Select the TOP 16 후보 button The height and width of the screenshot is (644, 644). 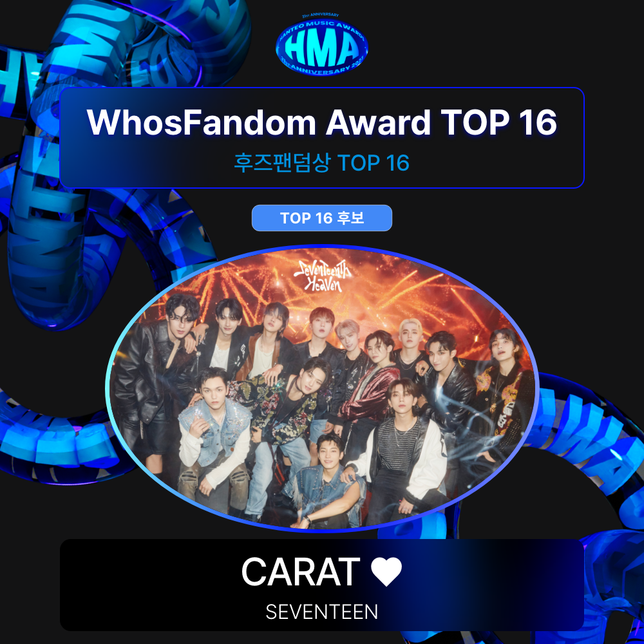tap(321, 218)
